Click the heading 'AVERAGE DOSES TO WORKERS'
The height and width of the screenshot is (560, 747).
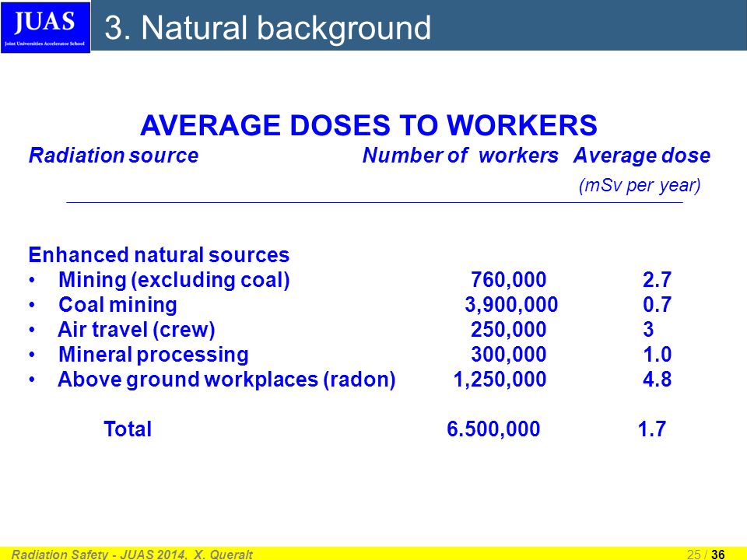point(368,125)
